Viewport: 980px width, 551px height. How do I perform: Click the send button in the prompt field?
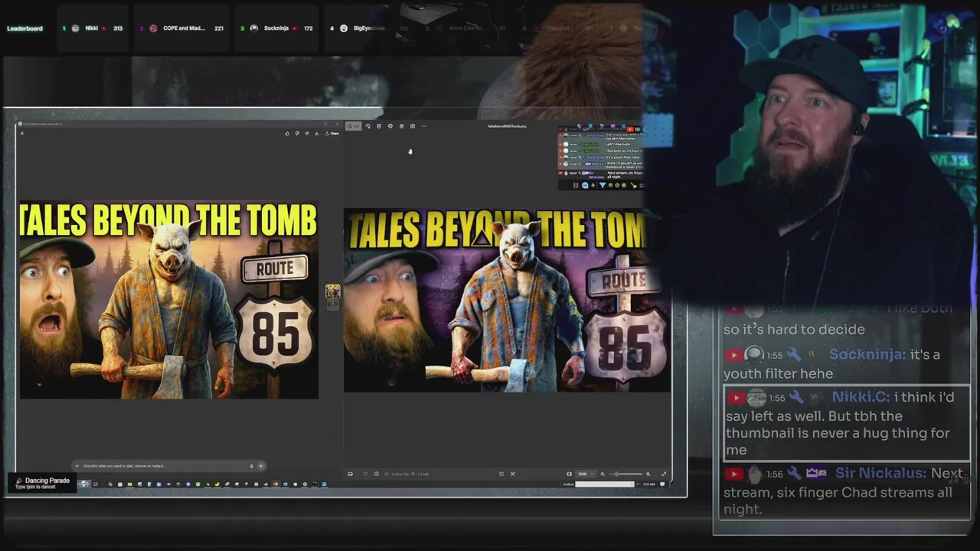[260, 465]
